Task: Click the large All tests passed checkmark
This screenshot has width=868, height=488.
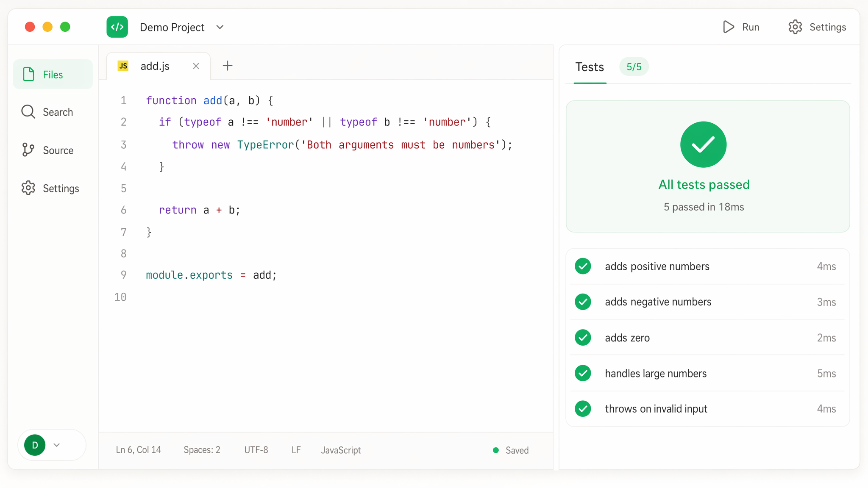Action: pos(703,144)
